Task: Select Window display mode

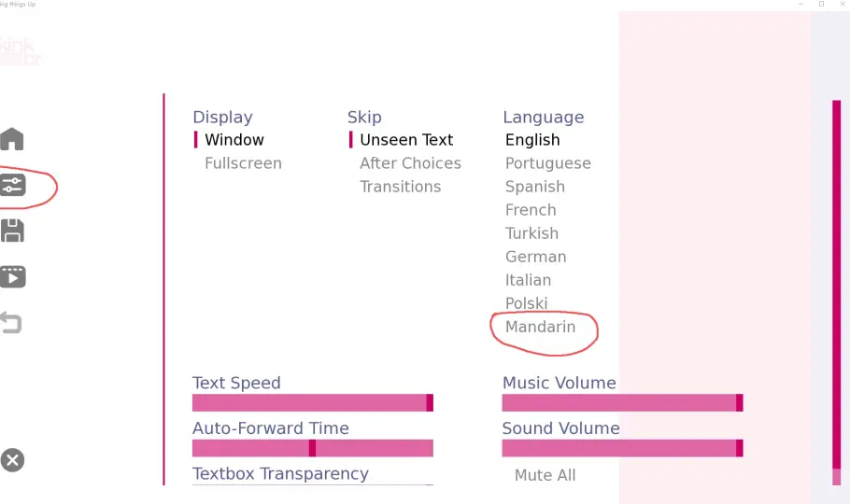Action: pyautogui.click(x=234, y=140)
